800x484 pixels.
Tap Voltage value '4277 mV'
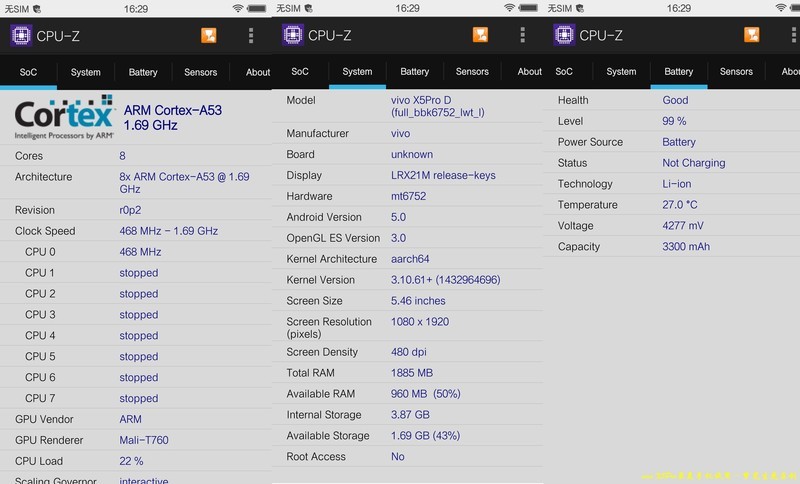click(683, 225)
